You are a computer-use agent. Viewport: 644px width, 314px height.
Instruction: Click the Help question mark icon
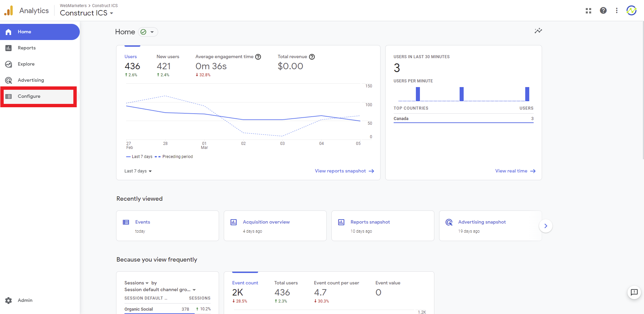[x=603, y=11]
